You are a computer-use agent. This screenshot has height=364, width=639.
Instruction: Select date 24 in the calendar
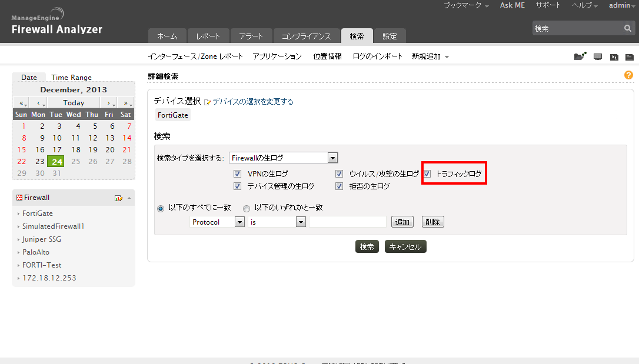(56, 162)
